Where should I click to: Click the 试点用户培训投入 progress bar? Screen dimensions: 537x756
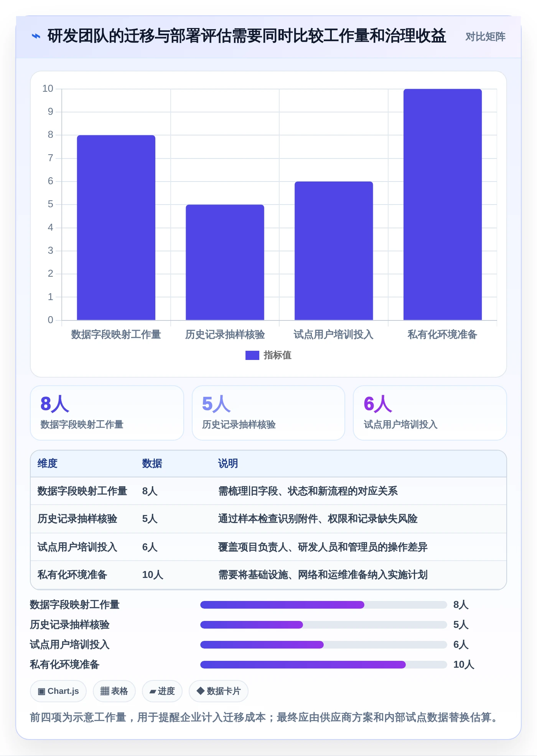(323, 645)
